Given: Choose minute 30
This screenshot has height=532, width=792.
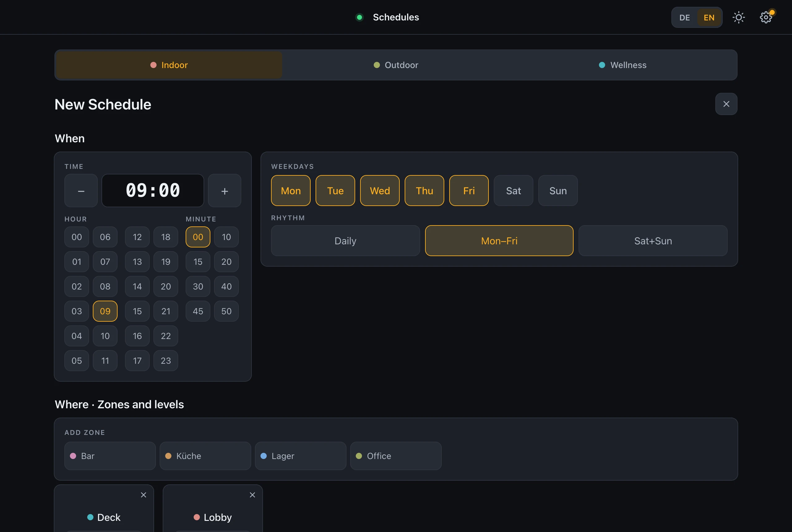Looking at the screenshot, I should pos(198,286).
